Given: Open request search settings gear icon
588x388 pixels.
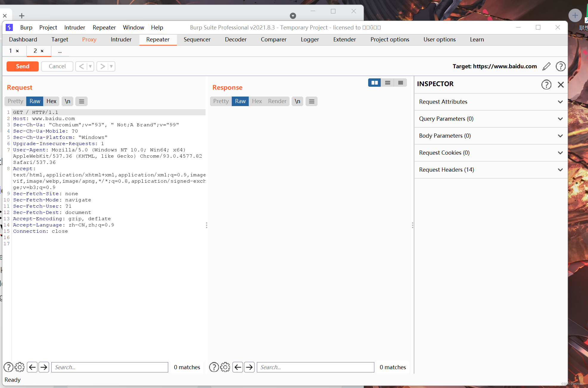Looking at the screenshot, I should click(x=20, y=367).
